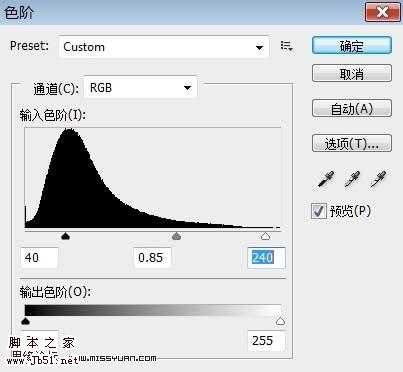Select the white point eyedropper
Image resolution: width=403 pixels, height=372 pixels.
pos(378,179)
